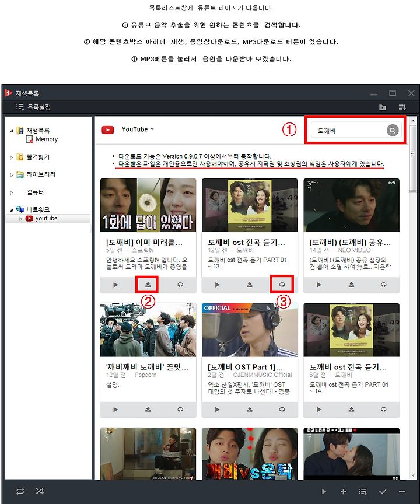420x504 pixels.
Task: Select the Memory playlist item
Action: 42,139
